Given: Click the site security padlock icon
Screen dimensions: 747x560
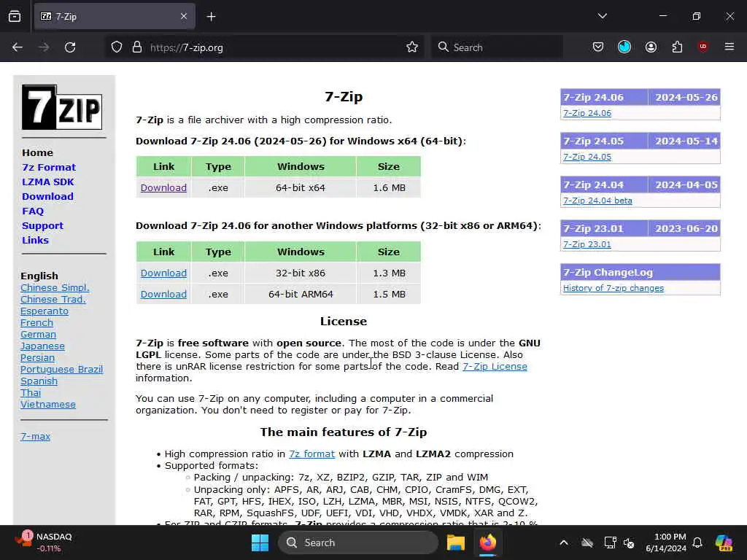Looking at the screenshot, I should coord(137,47).
